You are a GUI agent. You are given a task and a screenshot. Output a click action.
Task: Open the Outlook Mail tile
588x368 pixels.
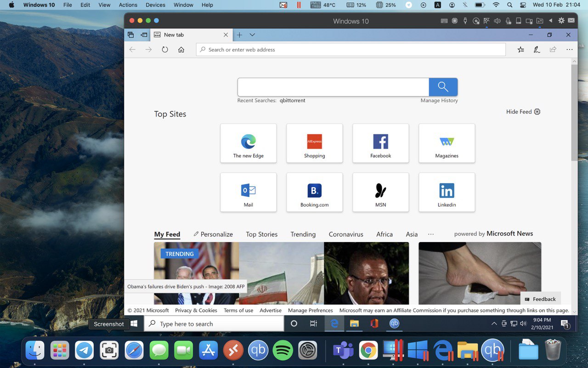point(249,192)
